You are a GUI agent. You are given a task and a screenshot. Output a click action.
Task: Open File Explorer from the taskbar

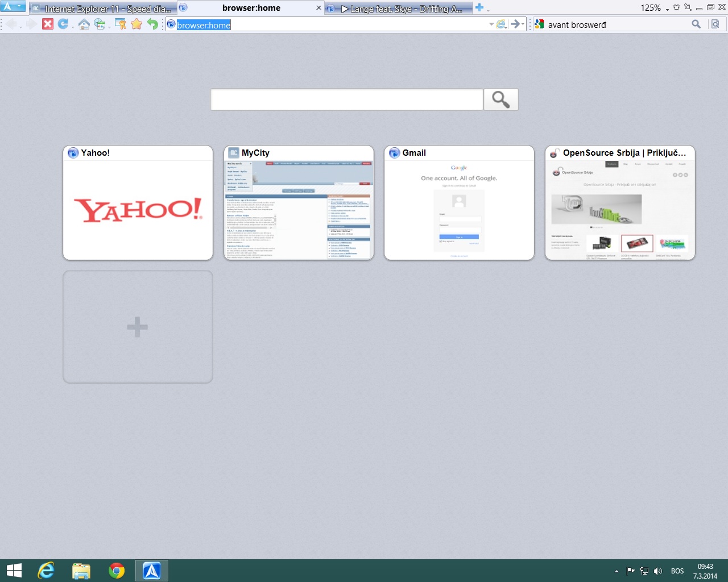pos(81,571)
